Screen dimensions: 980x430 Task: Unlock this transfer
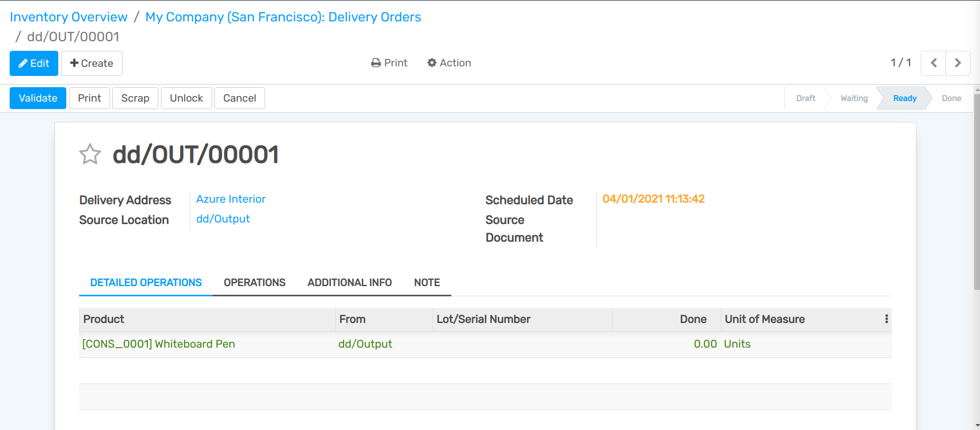tap(186, 98)
